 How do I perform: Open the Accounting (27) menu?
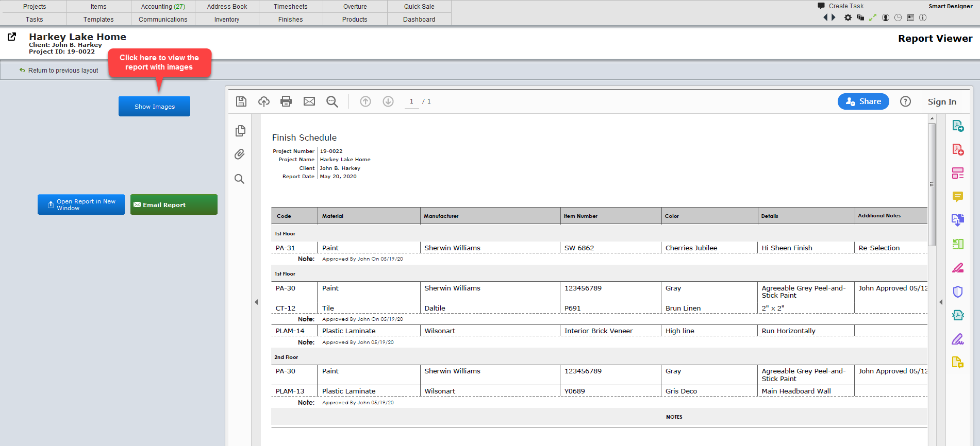163,7
